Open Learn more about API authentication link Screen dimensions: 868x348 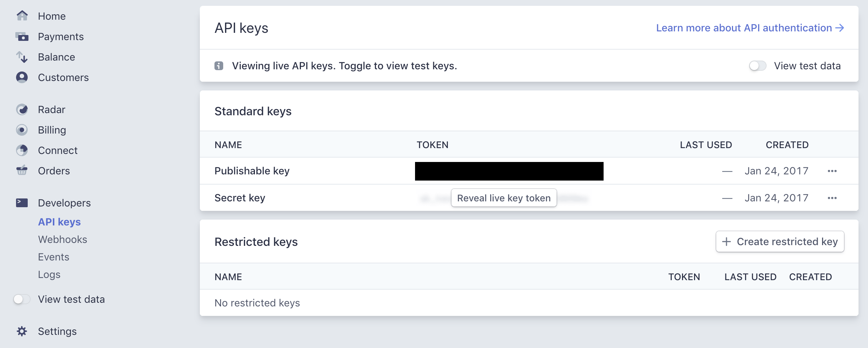pos(750,28)
